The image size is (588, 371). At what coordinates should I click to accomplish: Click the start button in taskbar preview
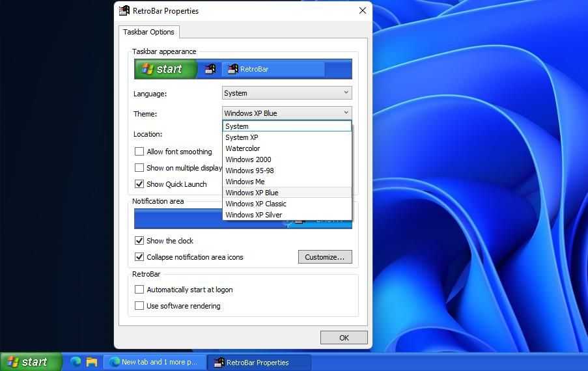(165, 69)
